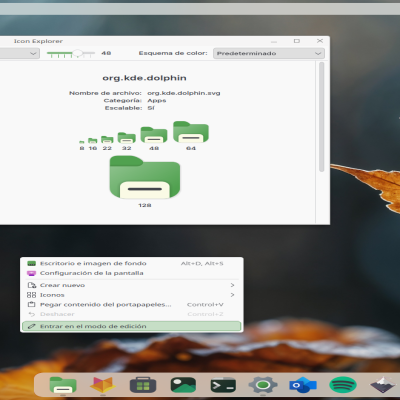Open Dolphin file manager from the dock
The width and height of the screenshot is (400, 400).
click(x=63, y=385)
